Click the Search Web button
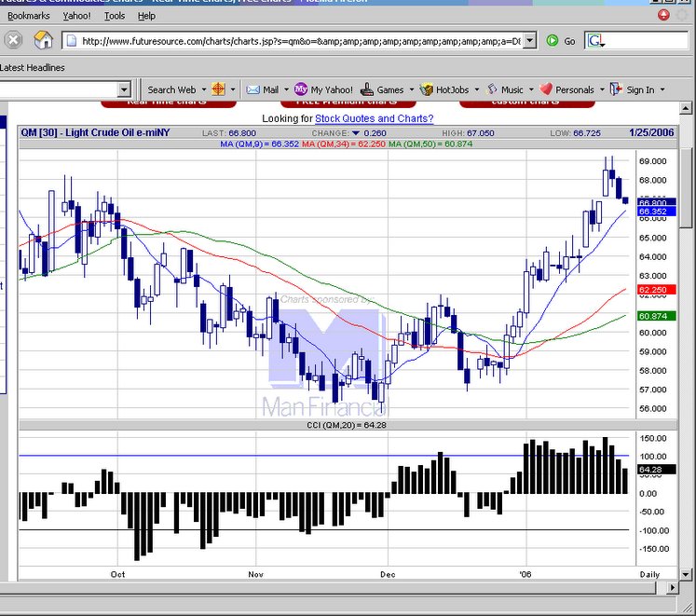 [171, 89]
